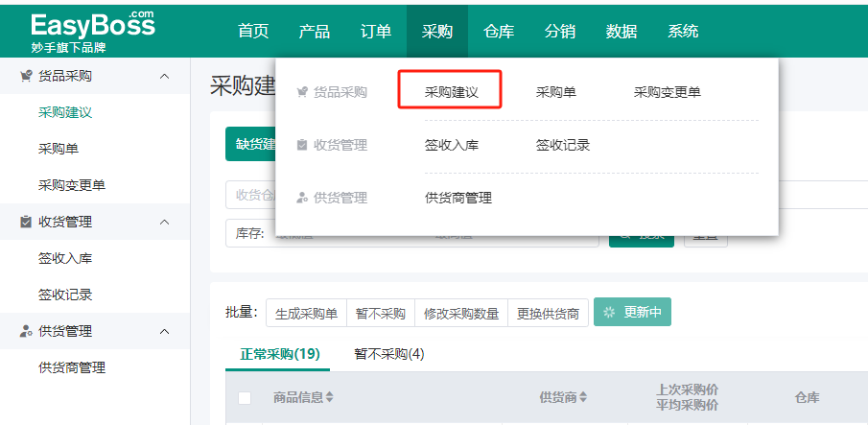Click the batch 暂不采购 button
Viewport: 868px width, 425px height.
tap(381, 314)
